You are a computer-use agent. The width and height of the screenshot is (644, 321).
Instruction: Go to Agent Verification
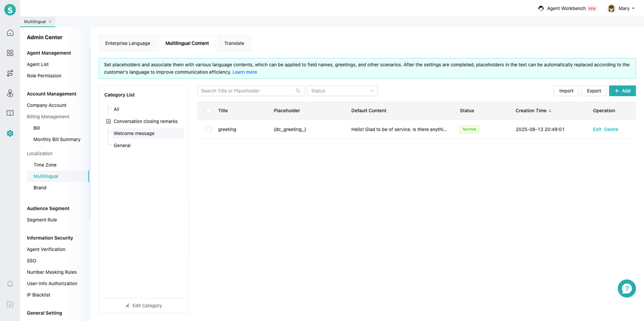pos(46,250)
